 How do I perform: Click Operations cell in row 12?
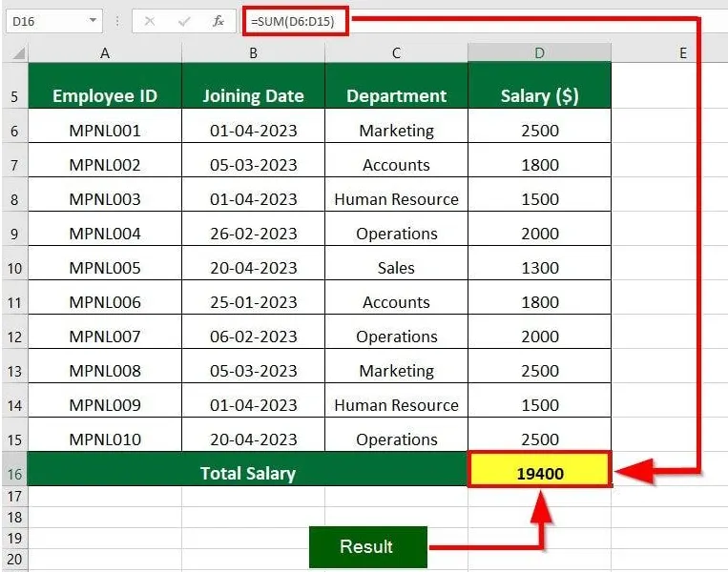pos(396,332)
